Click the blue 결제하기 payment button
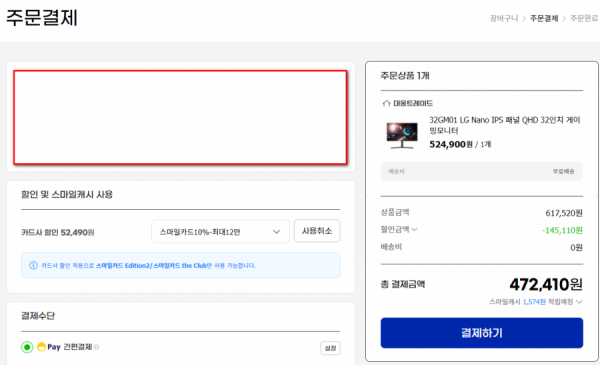 click(481, 333)
